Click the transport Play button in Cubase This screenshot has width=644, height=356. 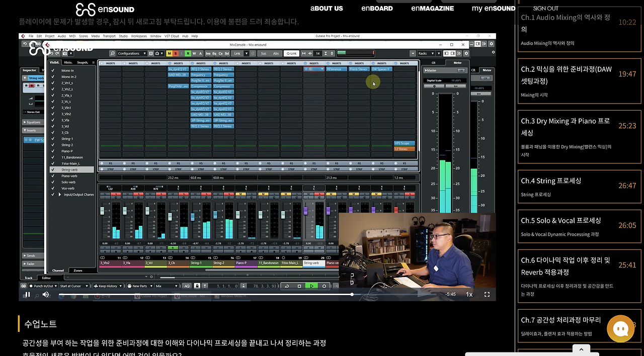[x=311, y=286]
